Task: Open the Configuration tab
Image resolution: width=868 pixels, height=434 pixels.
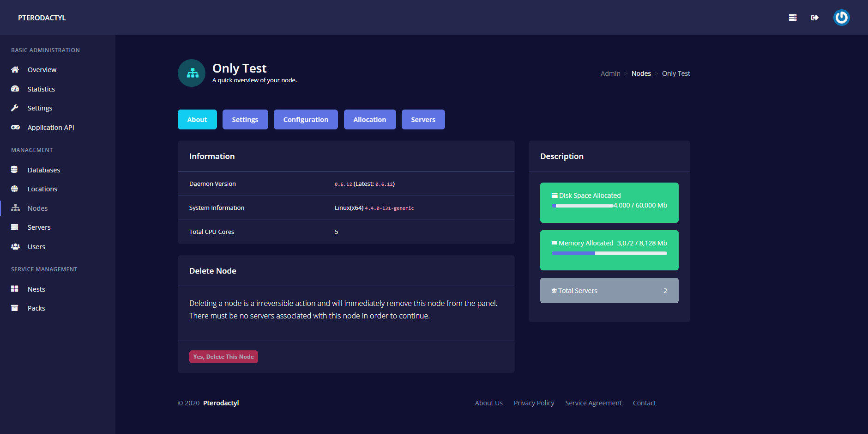Action: (x=306, y=119)
